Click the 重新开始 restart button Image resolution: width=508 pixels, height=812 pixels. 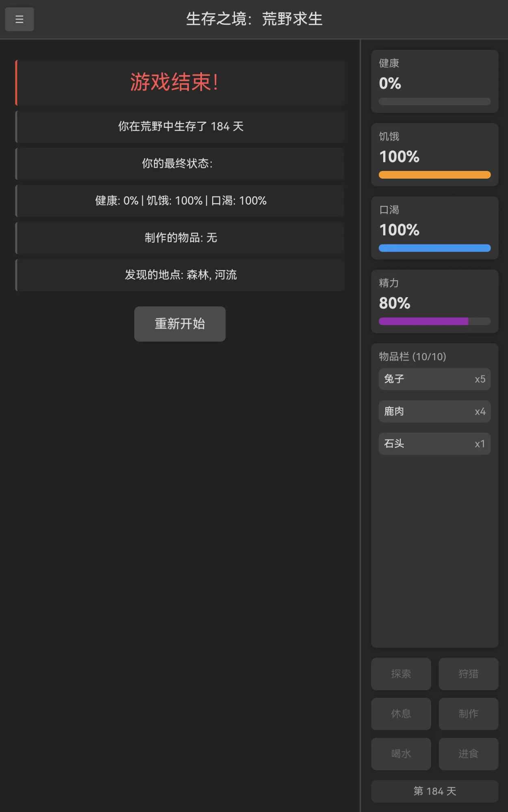coord(180,324)
